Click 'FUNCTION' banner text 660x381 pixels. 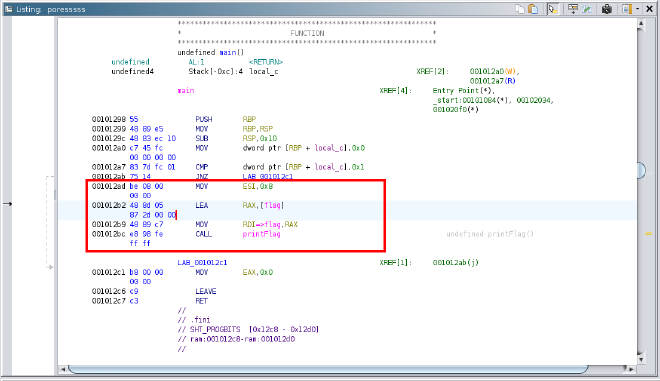307,33
